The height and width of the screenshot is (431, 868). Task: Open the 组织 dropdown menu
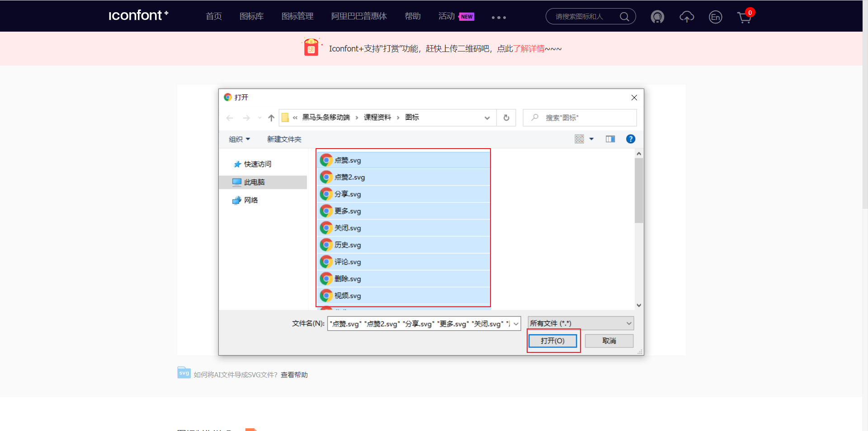(239, 139)
